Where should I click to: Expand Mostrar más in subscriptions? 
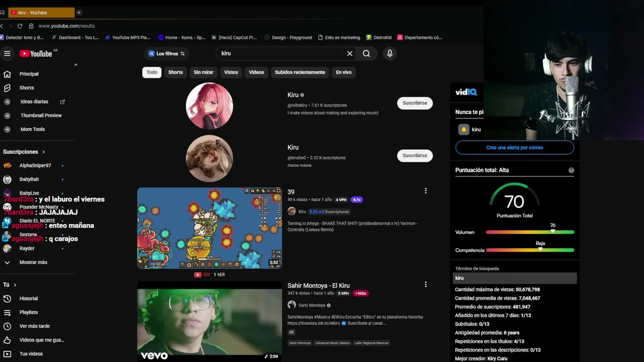[x=33, y=262]
